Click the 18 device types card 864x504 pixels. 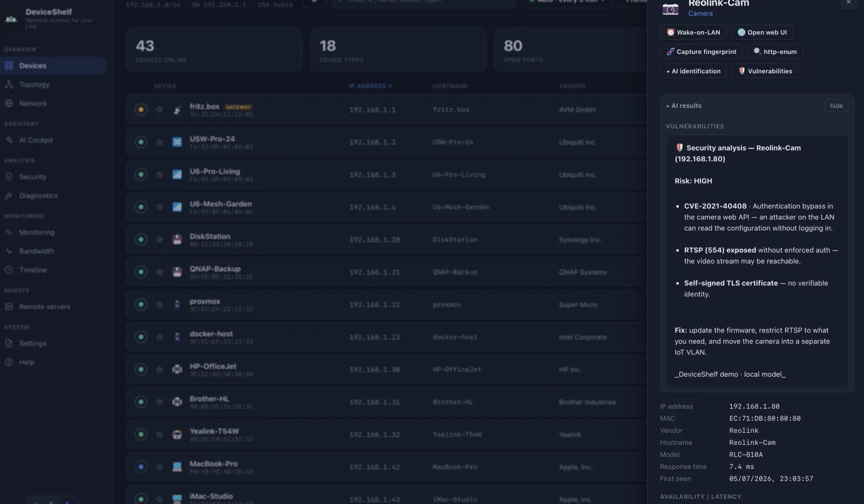pyautogui.click(x=398, y=50)
